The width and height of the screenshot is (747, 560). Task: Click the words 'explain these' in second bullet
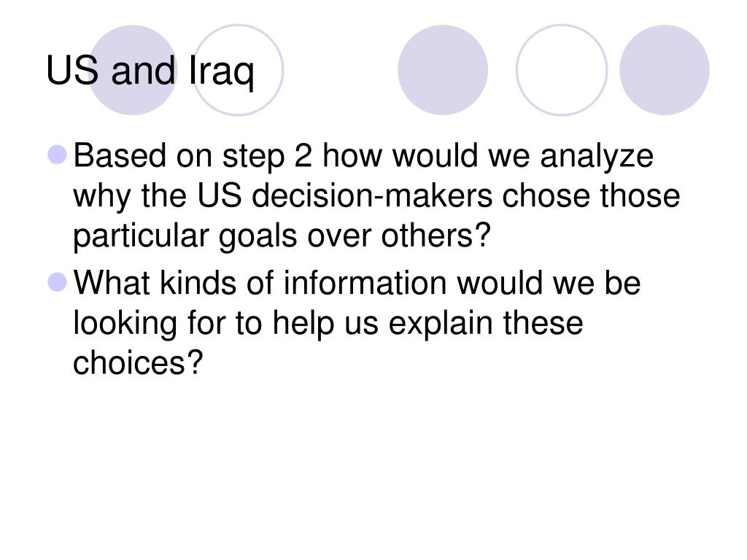point(486,323)
